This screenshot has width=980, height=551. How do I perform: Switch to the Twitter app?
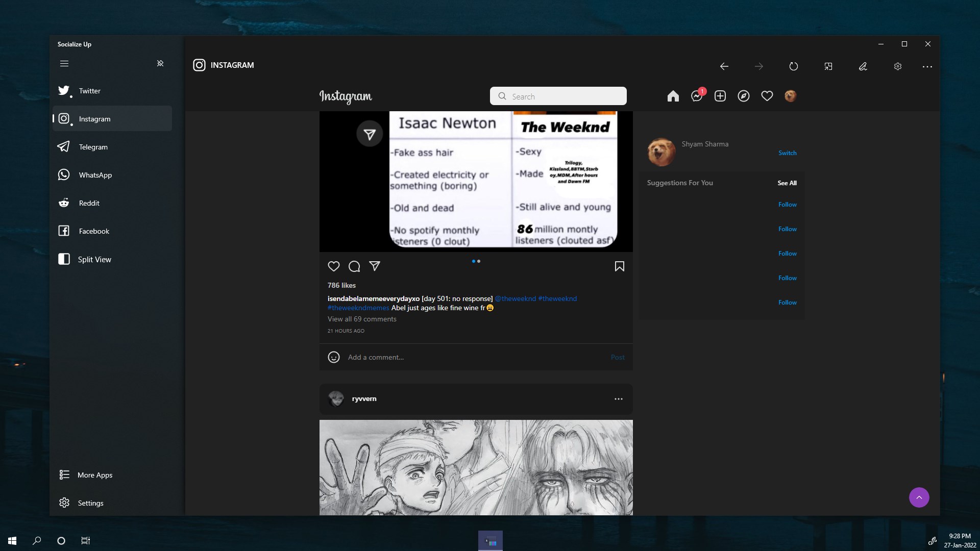click(x=89, y=91)
